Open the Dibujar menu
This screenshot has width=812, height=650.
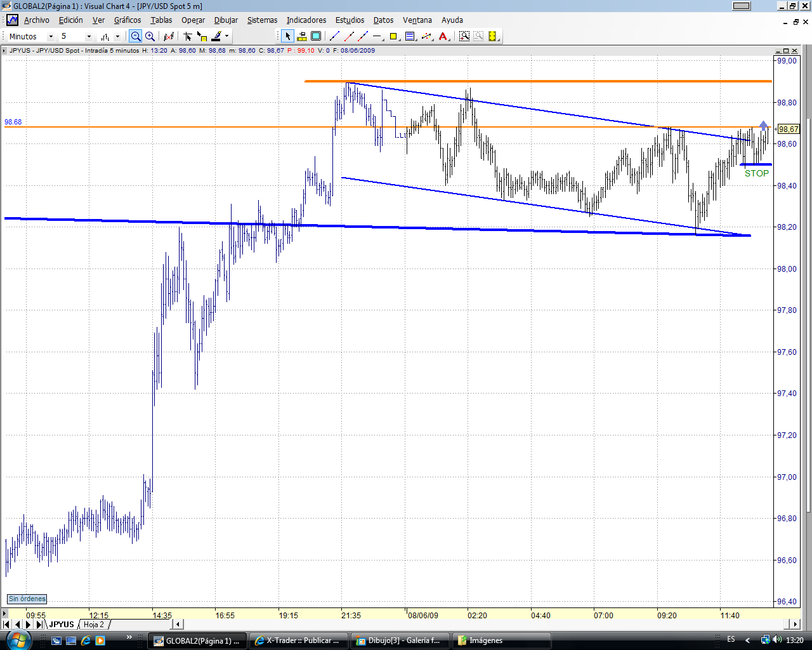226,20
